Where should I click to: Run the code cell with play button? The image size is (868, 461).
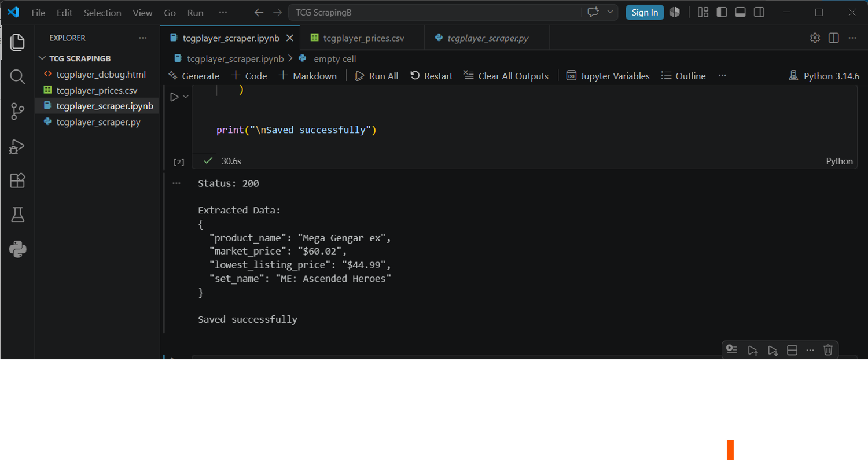[174, 97]
